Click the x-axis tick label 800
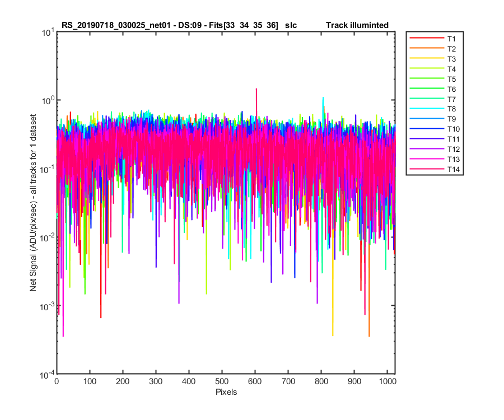Viewport: 504px width, 420px height. (321, 381)
